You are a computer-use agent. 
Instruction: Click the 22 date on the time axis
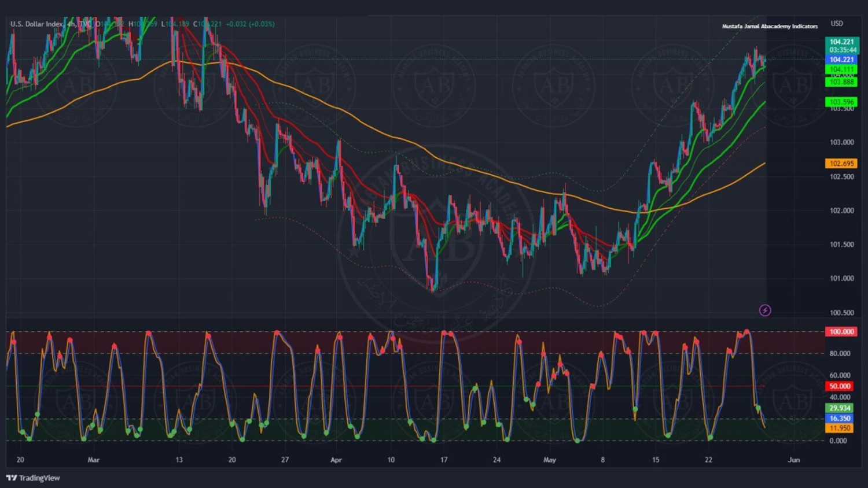[708, 460]
